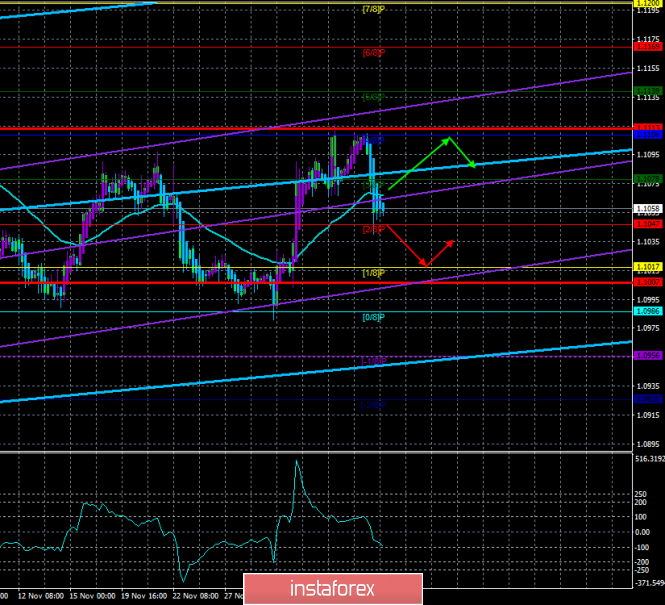
Task: Click the [1/8]P Murray level label
Action: point(373,273)
